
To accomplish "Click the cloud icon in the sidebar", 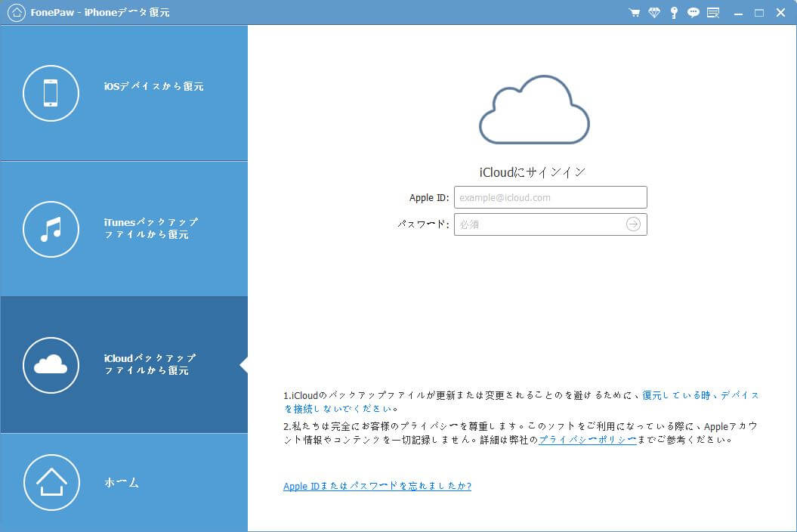I will [51, 365].
